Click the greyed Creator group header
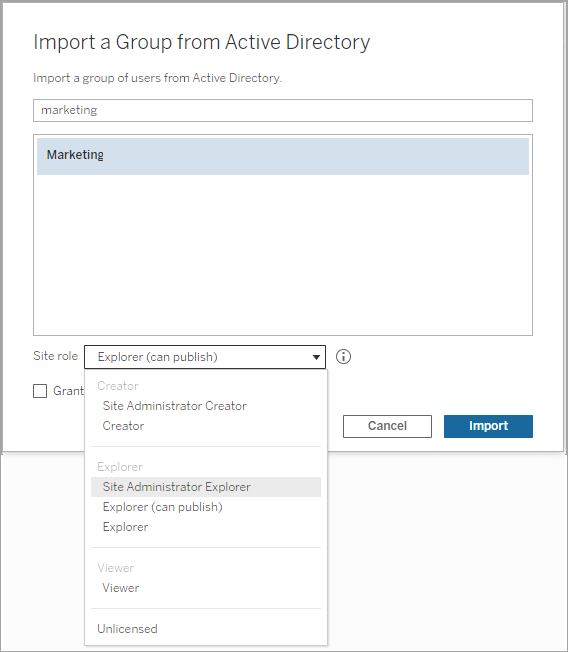The width and height of the screenshot is (568, 652). (118, 386)
